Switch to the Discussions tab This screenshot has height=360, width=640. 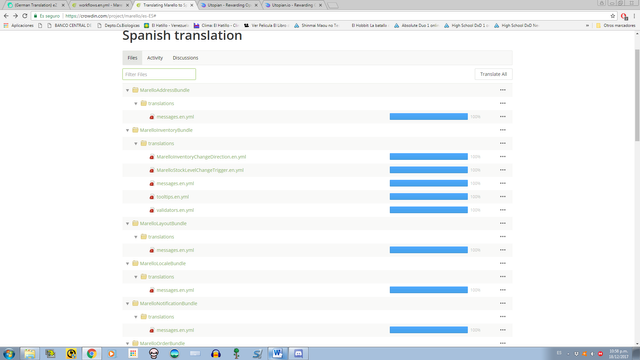pos(185,58)
